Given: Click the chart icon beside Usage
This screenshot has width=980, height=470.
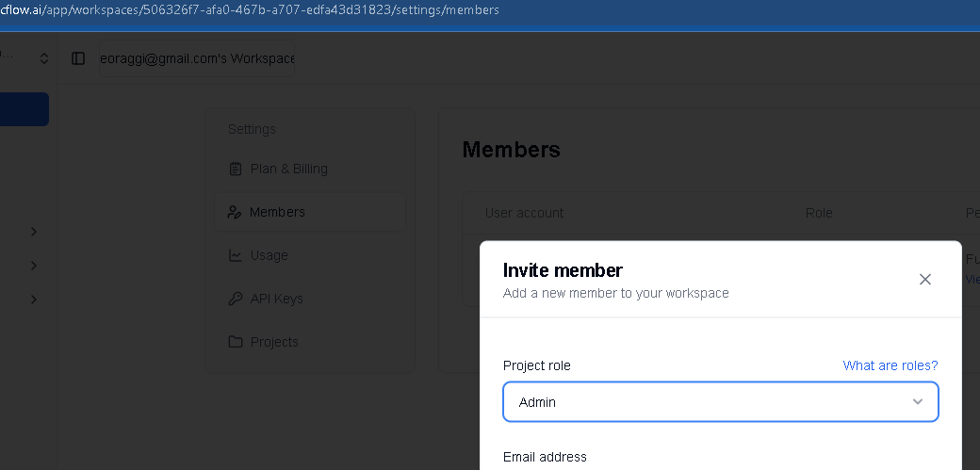Looking at the screenshot, I should tap(236, 255).
